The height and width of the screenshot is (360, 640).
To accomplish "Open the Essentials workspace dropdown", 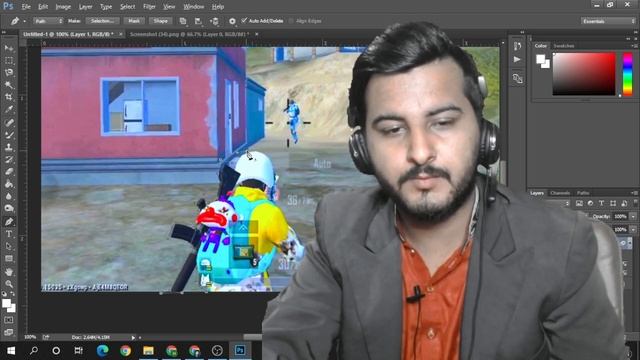I will pyautogui.click(x=608, y=21).
